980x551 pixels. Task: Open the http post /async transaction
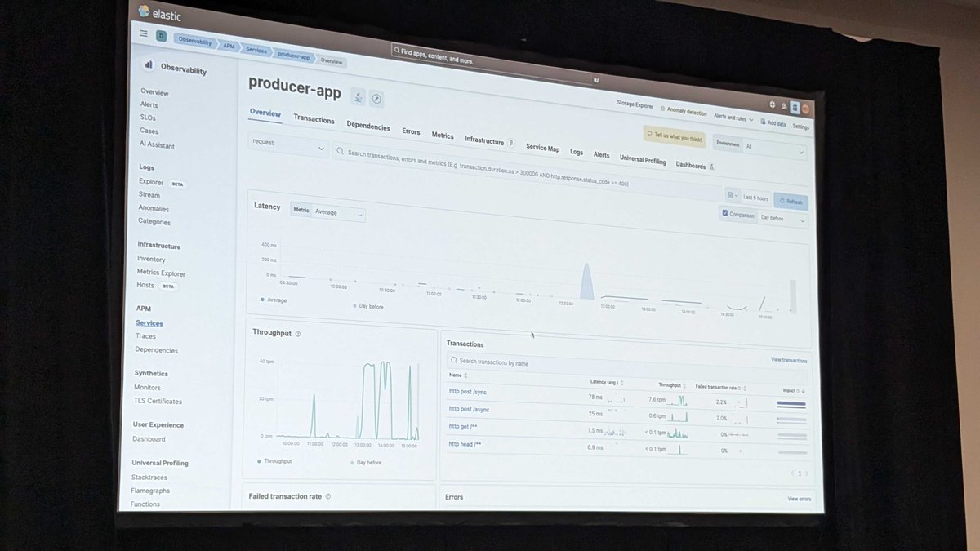pos(470,409)
